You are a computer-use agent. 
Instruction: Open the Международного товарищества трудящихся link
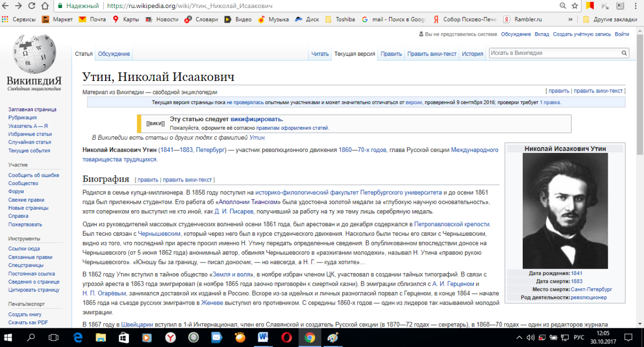(290, 154)
